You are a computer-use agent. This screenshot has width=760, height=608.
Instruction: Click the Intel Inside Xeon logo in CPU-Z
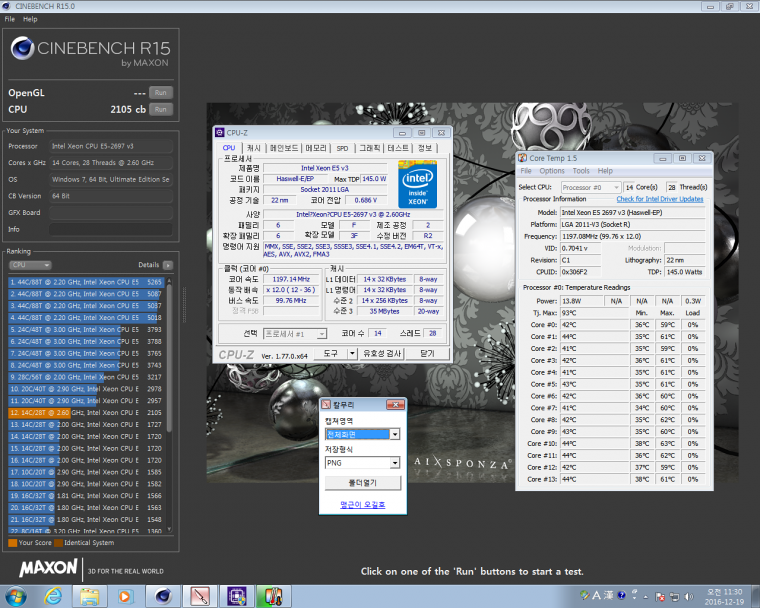[417, 185]
